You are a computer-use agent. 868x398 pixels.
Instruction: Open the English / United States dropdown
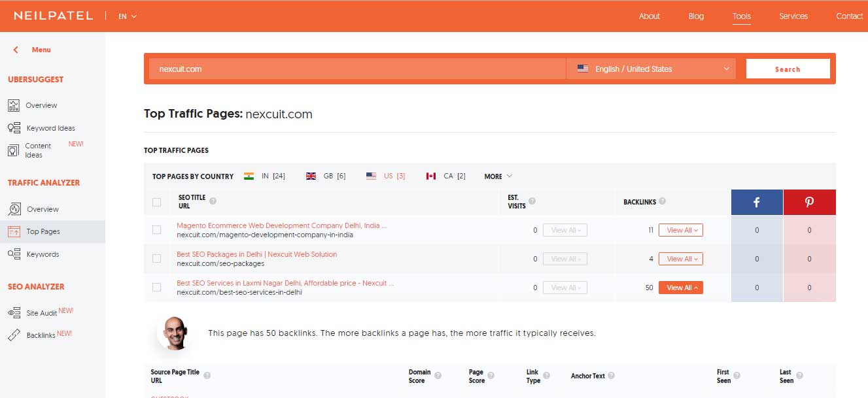pos(651,69)
